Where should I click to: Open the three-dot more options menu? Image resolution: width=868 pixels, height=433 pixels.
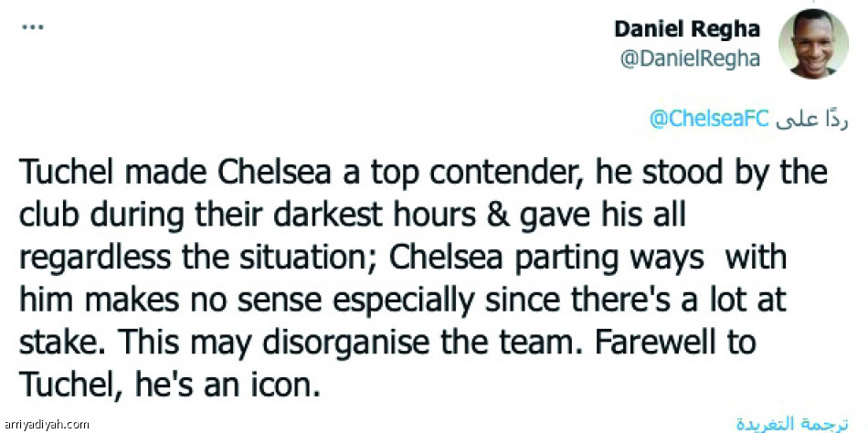point(31,27)
